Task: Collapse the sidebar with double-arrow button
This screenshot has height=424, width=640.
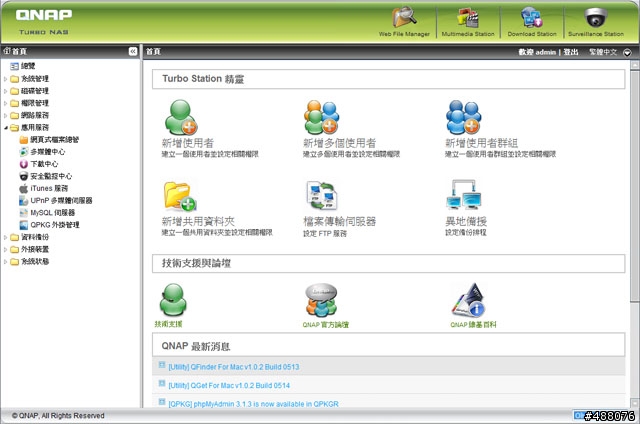Action: pyautogui.click(x=133, y=51)
